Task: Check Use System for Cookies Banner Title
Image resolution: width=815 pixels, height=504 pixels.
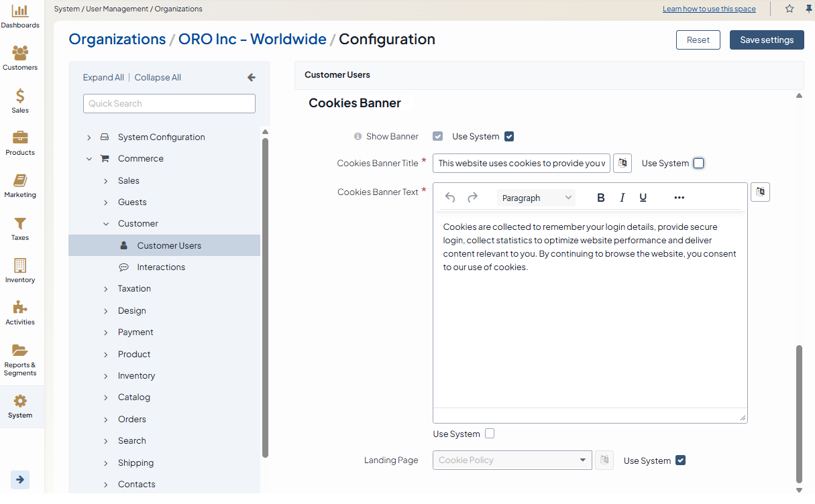Action: point(698,164)
